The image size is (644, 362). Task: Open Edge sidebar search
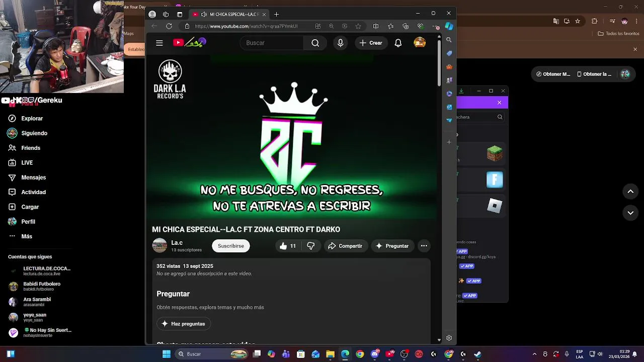pyautogui.click(x=449, y=40)
